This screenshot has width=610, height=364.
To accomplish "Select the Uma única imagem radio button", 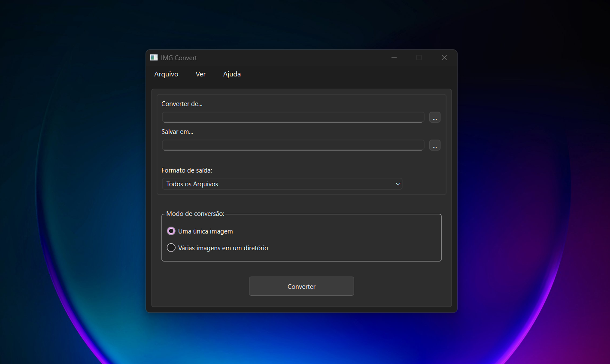I will (171, 231).
